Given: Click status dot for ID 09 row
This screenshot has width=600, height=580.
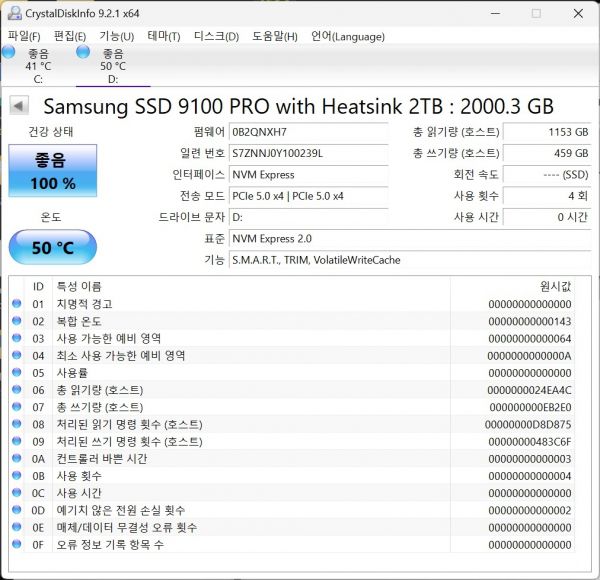Looking at the screenshot, I should point(16,441).
